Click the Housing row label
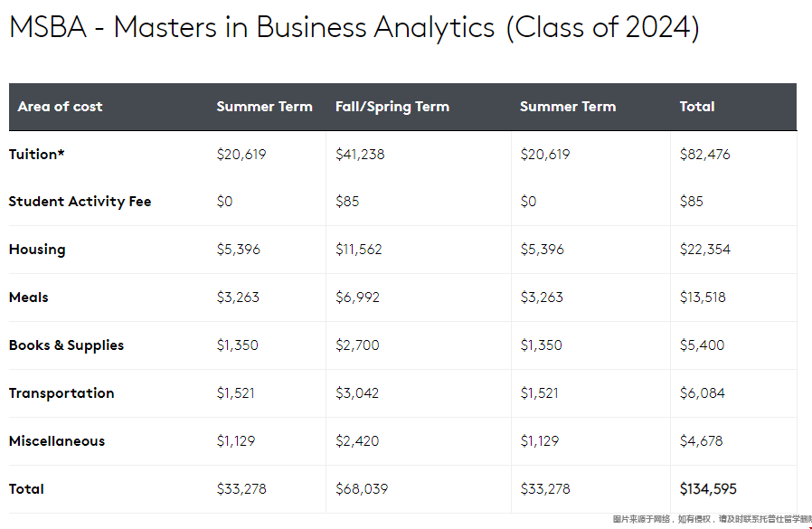 click(37, 250)
